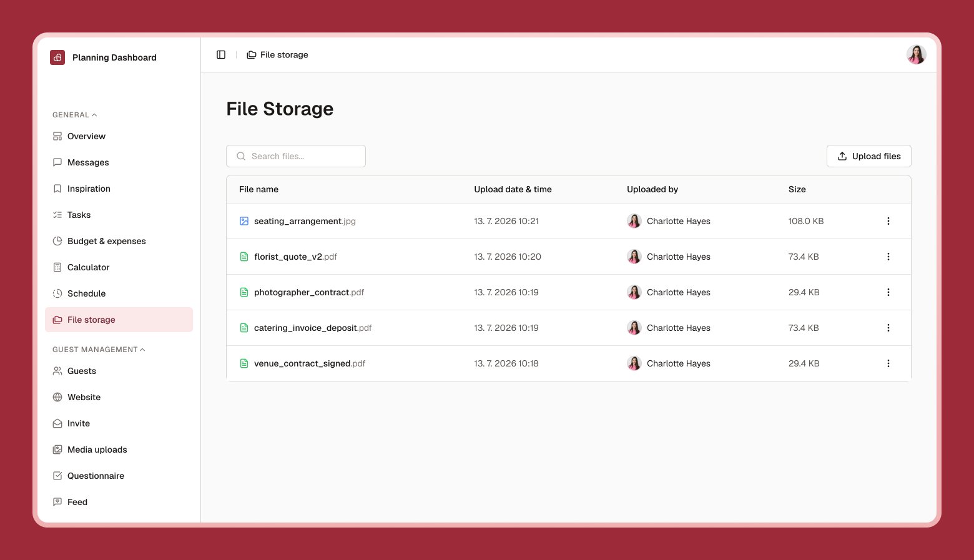Image resolution: width=974 pixels, height=560 pixels.
Task: Click the Overview sidebar icon
Action: 57,136
